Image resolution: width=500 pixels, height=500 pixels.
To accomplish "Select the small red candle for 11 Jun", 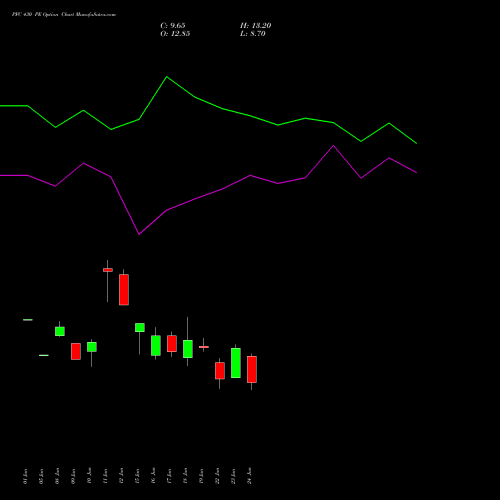I will pos(108,270).
